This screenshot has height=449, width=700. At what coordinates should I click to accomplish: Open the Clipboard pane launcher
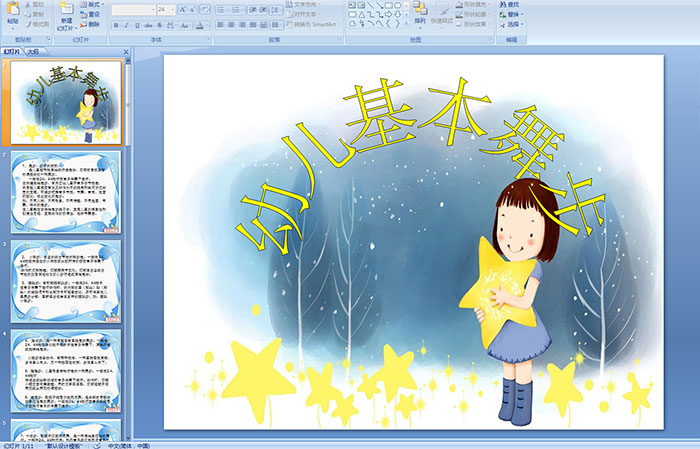click(48, 40)
